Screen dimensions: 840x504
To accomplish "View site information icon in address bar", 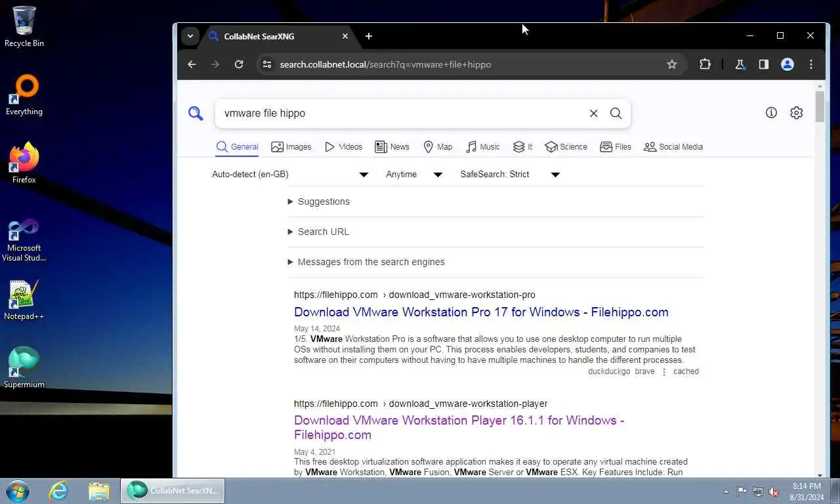I will 266,64.
